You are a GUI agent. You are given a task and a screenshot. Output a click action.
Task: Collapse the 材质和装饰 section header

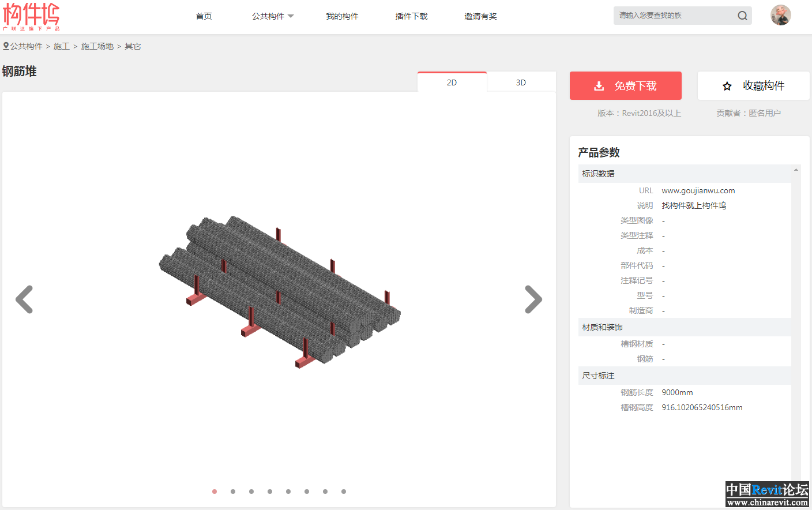click(x=685, y=327)
